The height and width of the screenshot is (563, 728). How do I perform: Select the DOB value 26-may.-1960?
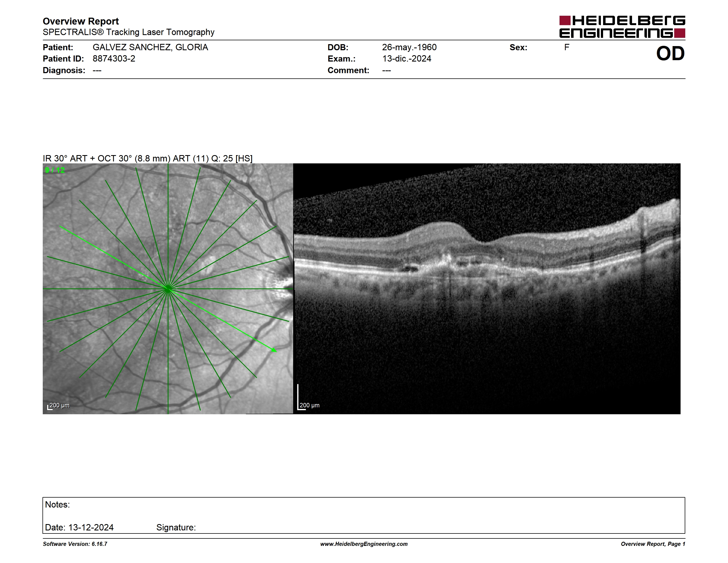pyautogui.click(x=409, y=47)
